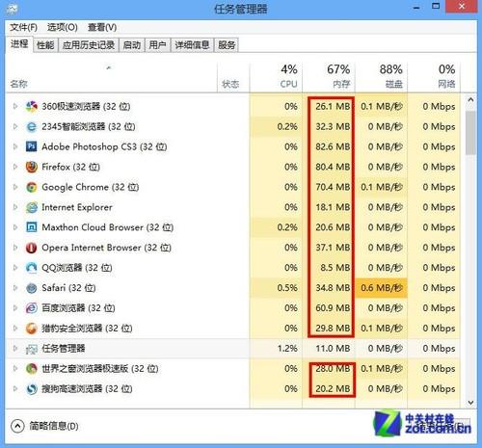The image size is (482, 448).
Task: Expand the QQ浏览器 process group
Action: pyautogui.click(x=15, y=268)
